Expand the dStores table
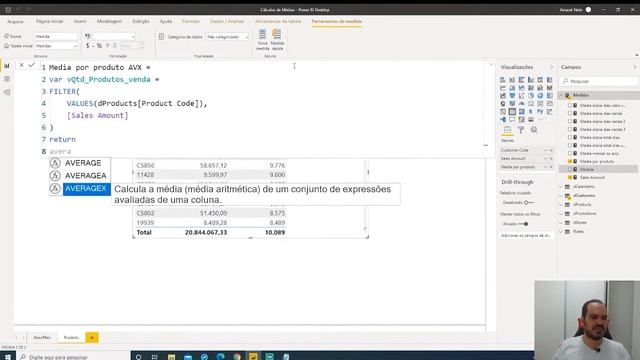 (x=561, y=222)
